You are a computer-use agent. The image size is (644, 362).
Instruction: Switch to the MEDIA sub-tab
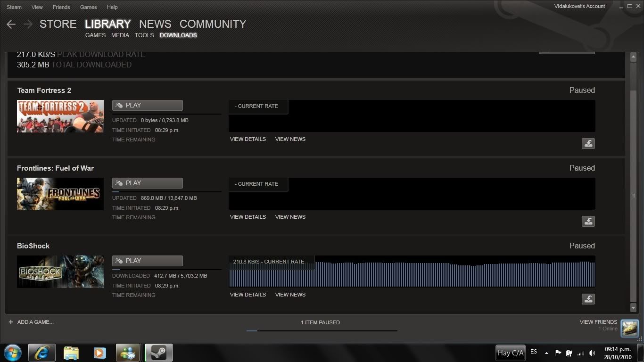click(120, 35)
